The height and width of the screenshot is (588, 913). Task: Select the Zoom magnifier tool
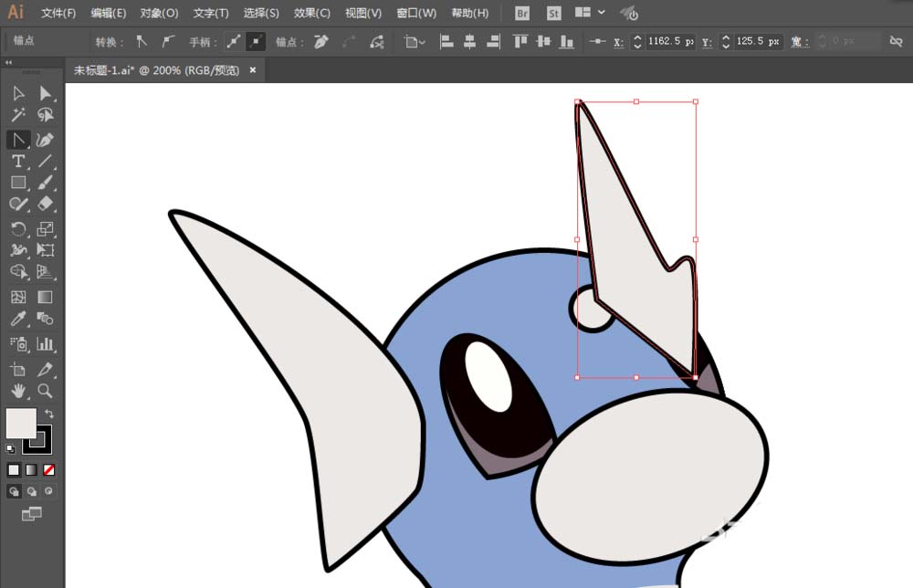(45, 391)
